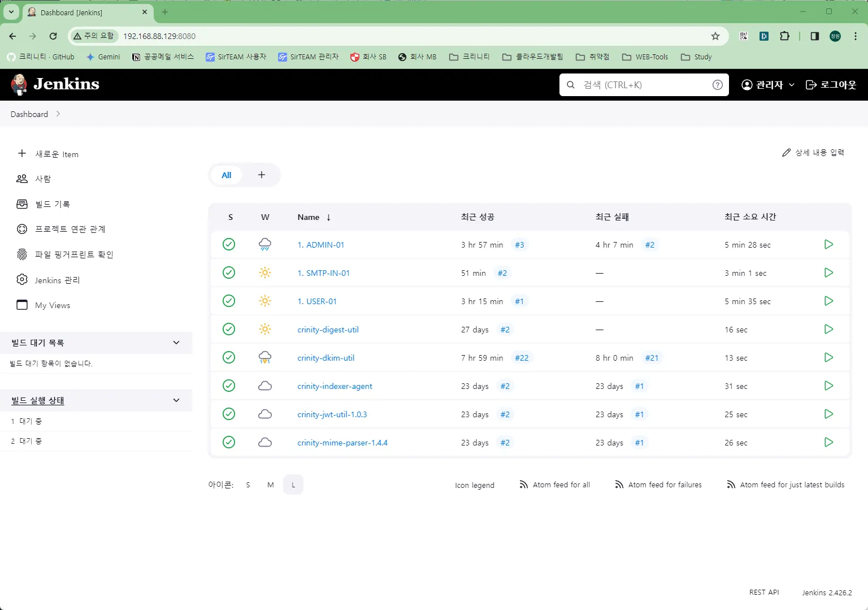Open failed build #2 of ADMIN-01
The height and width of the screenshot is (610, 868).
[x=650, y=245]
